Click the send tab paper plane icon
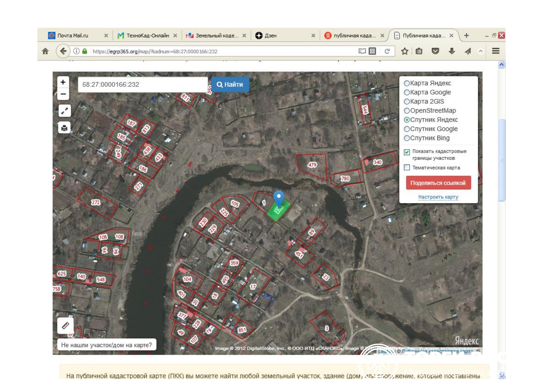The image size is (555, 392). (x=468, y=51)
